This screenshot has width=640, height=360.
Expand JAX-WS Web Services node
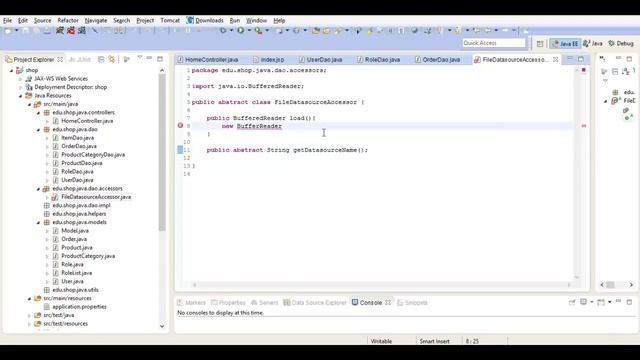pos(20,79)
